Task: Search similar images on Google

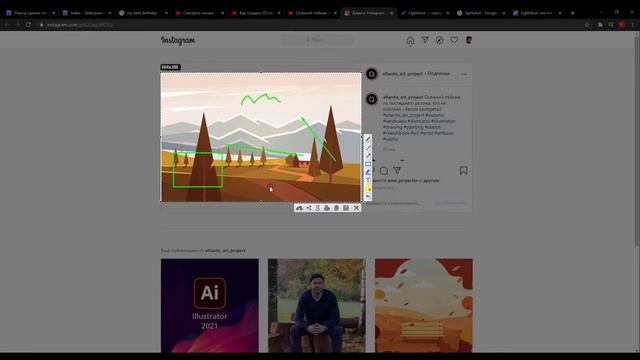Action: tap(318, 208)
